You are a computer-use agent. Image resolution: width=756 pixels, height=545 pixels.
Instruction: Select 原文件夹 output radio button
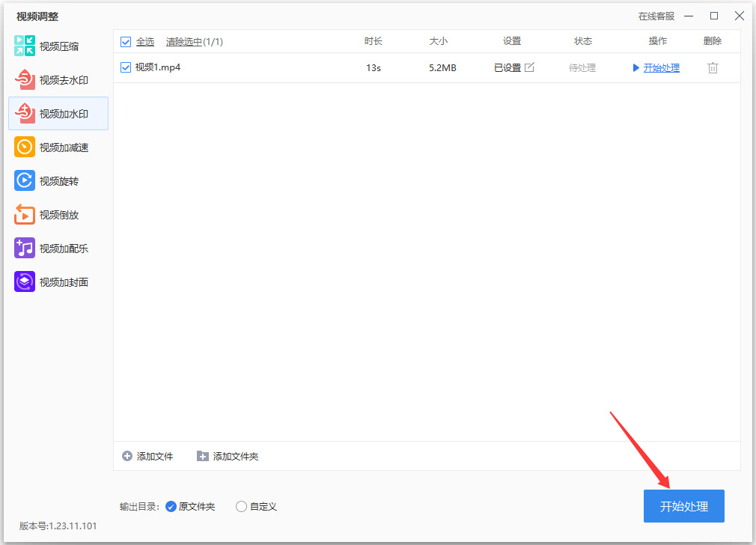[x=171, y=506]
